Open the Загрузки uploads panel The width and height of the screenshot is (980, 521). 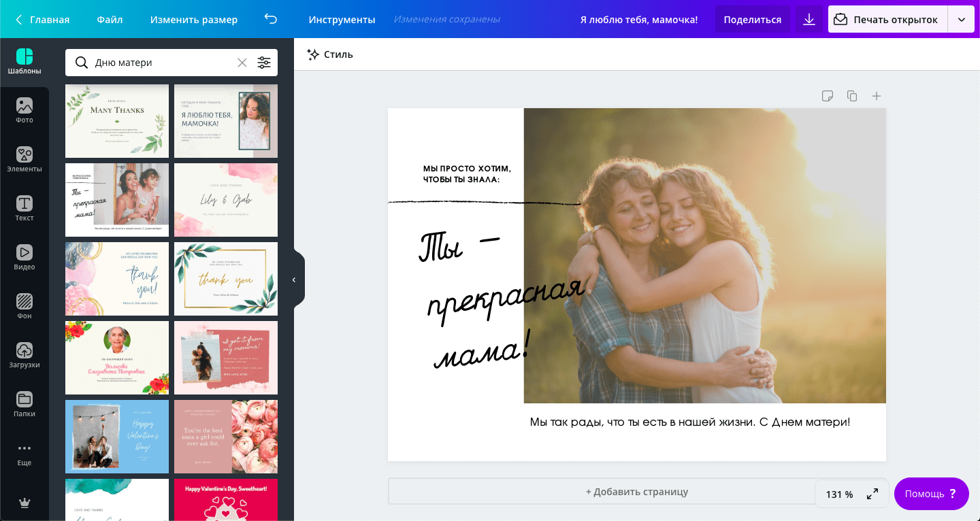click(x=24, y=355)
